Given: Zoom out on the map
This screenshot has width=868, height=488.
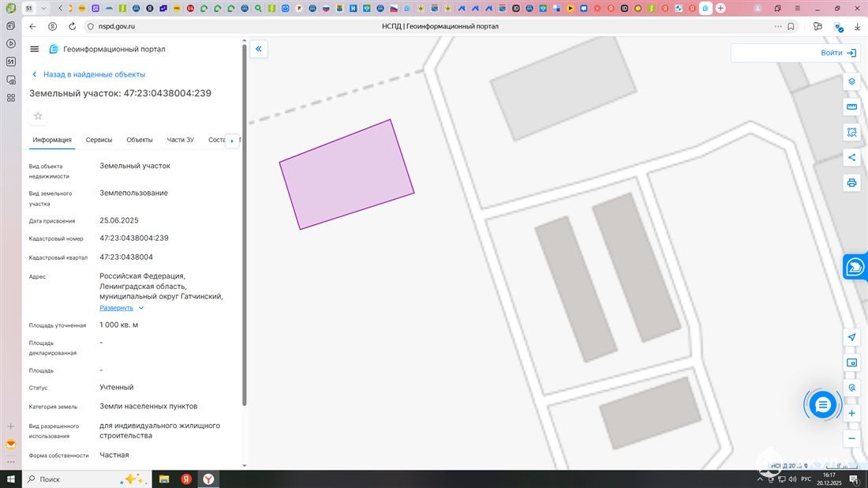Looking at the screenshot, I should click(851, 438).
